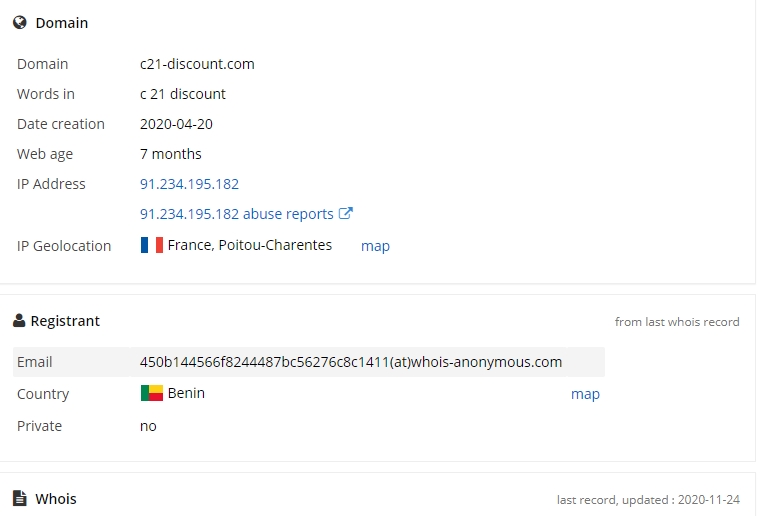760x516 pixels.
Task: Open IP address 91.234.195.182 link
Action: [190, 184]
